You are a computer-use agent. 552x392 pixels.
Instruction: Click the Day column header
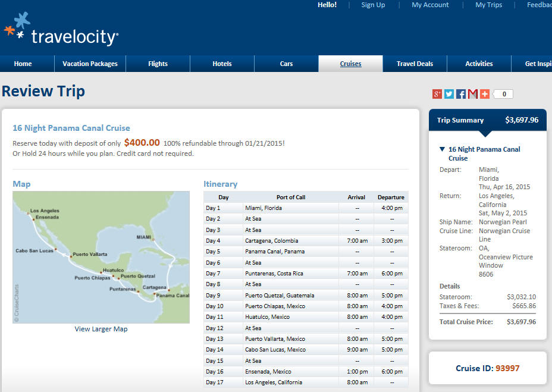click(223, 197)
